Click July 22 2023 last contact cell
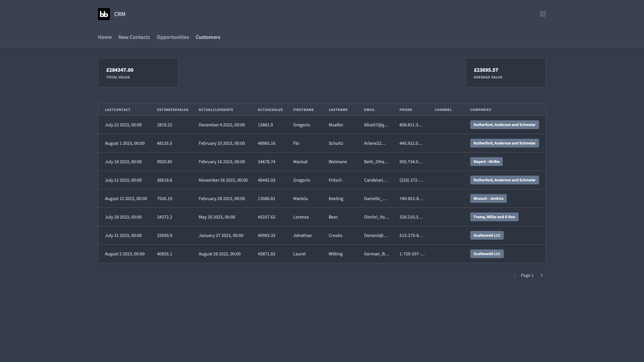This screenshot has width=644, height=362. point(123,125)
